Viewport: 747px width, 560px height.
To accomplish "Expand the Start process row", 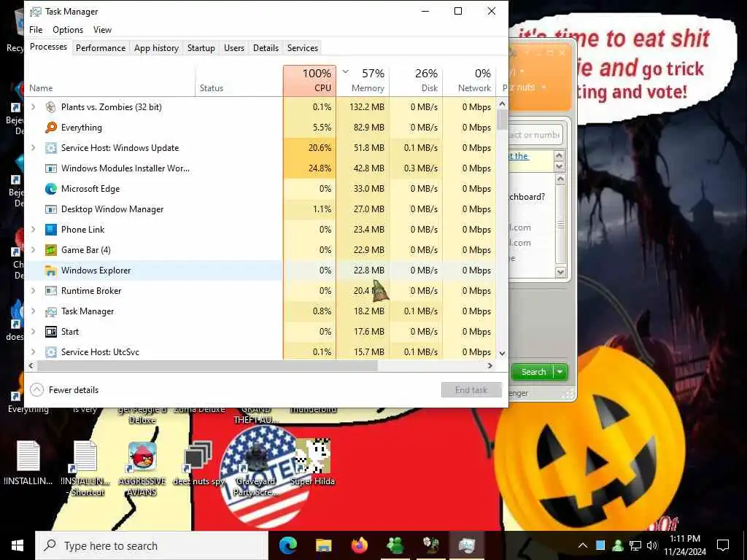I will pyautogui.click(x=34, y=332).
